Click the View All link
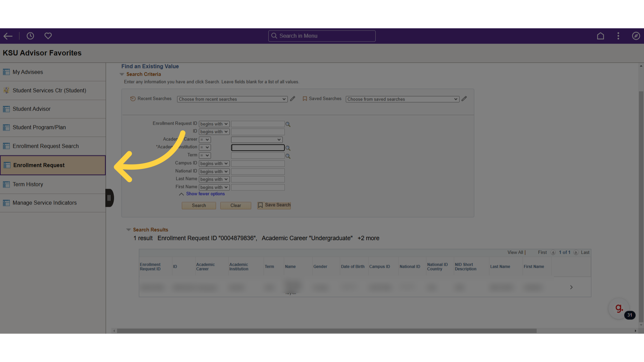 [x=515, y=253]
